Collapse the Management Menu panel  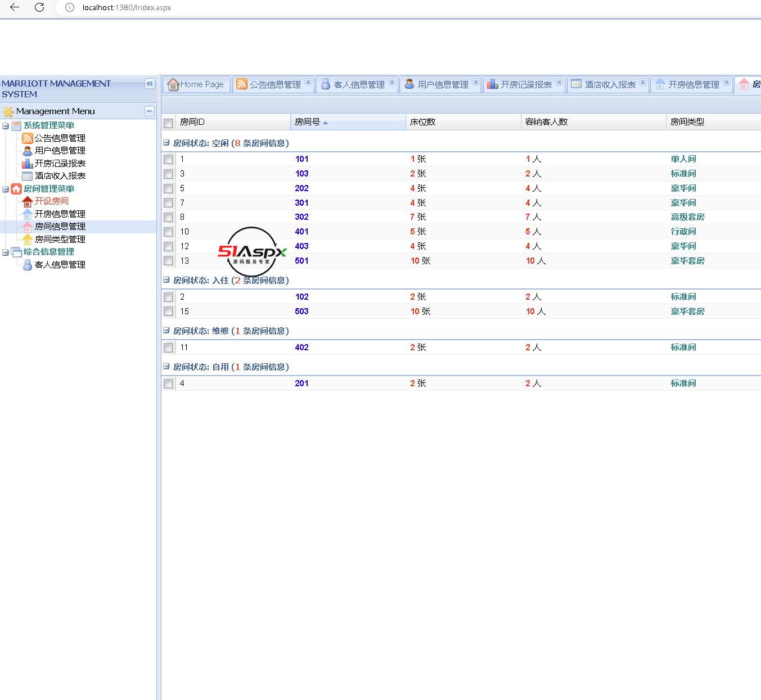[149, 111]
